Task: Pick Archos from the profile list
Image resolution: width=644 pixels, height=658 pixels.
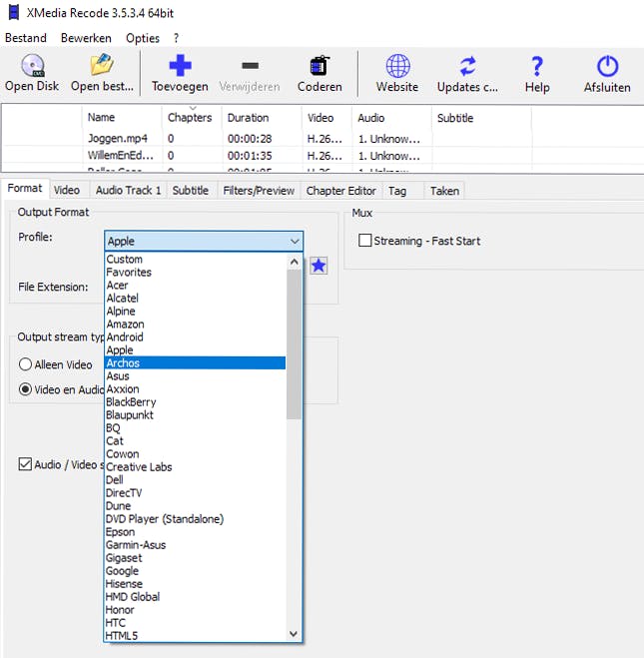Action: click(x=195, y=363)
